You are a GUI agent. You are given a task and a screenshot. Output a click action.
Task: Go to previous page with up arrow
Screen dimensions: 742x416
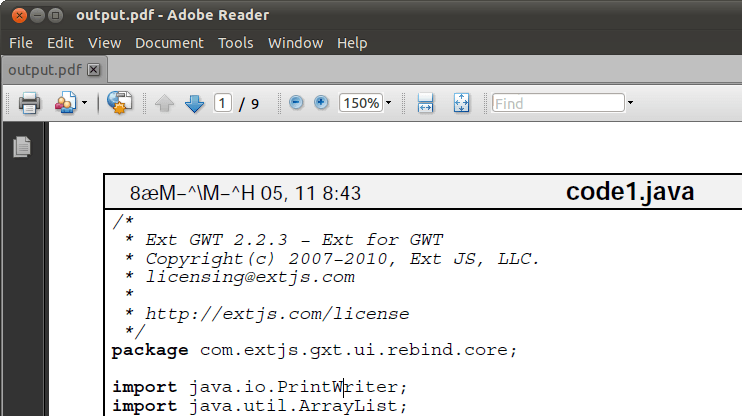click(x=164, y=103)
